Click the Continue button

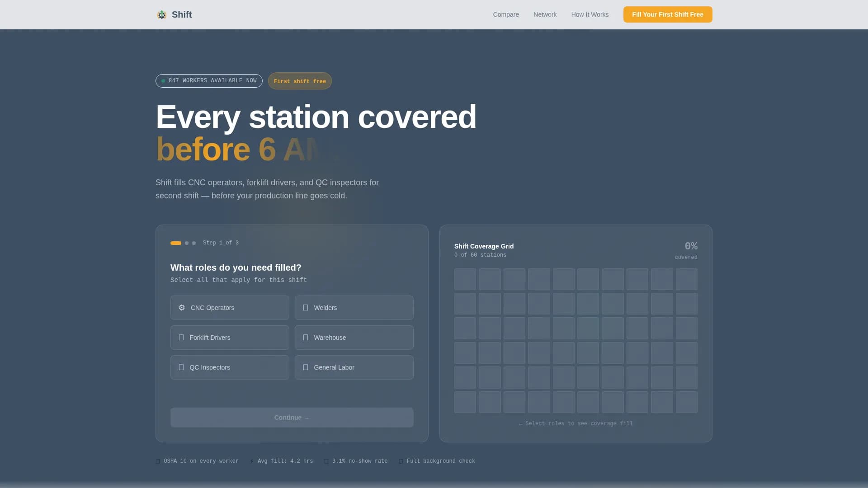click(292, 418)
